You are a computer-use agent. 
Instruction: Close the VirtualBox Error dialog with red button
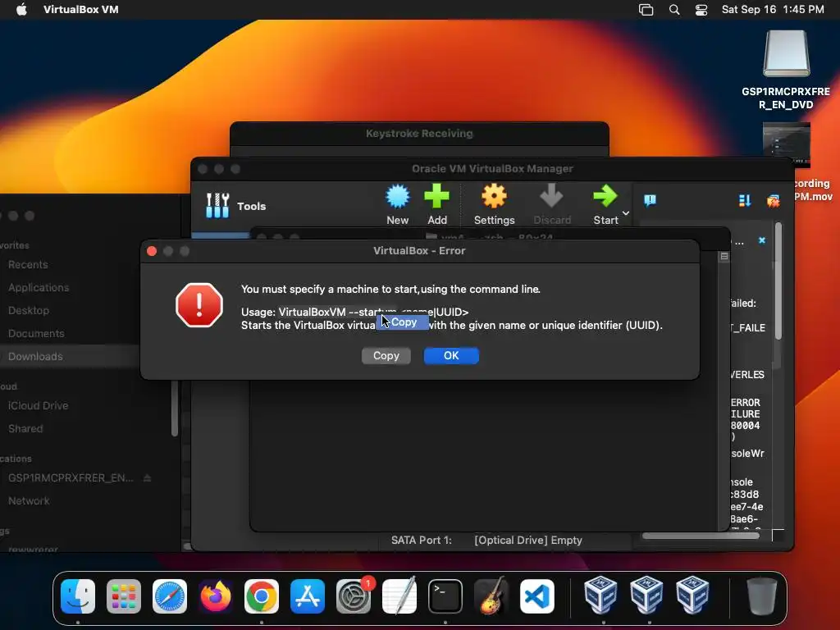[x=152, y=251]
